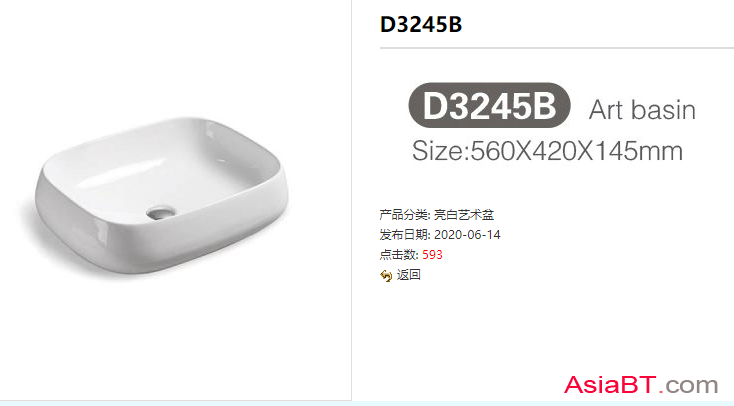Click the Size:560X420X145mm dimension text
The image size is (734, 406).
click(547, 151)
